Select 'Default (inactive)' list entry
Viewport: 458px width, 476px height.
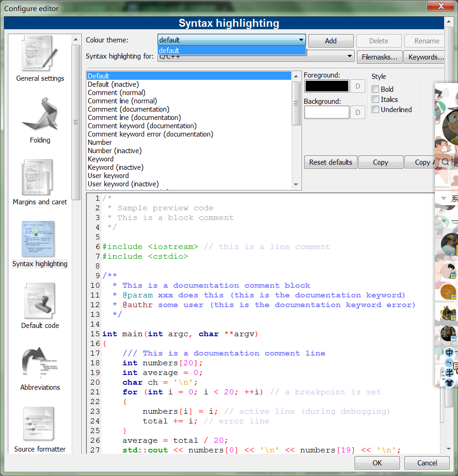(189, 84)
